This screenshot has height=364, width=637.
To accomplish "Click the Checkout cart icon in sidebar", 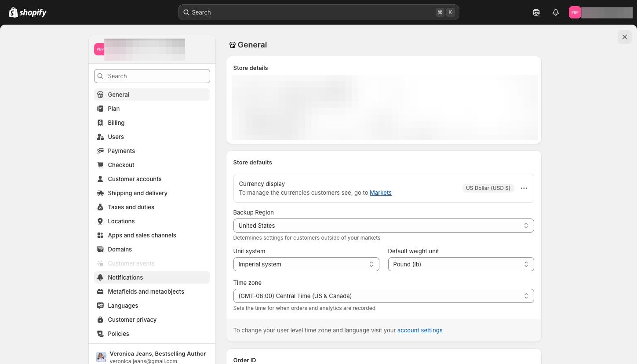I will pos(100,165).
